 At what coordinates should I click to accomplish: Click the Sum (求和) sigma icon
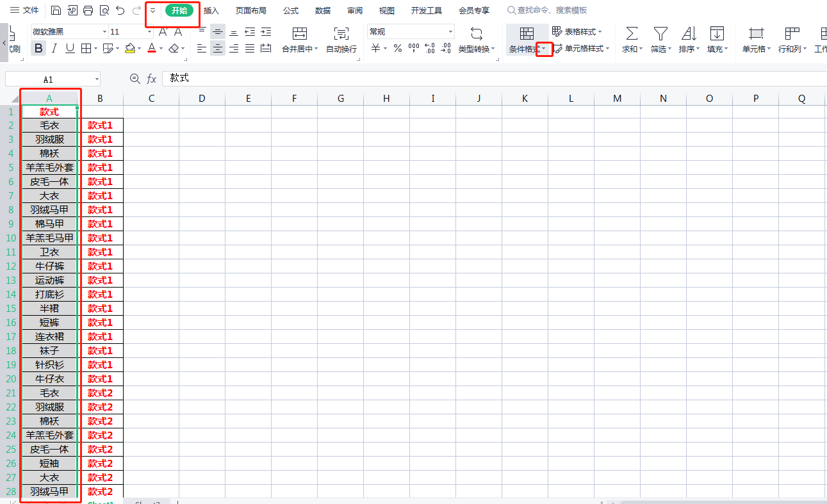click(x=632, y=33)
